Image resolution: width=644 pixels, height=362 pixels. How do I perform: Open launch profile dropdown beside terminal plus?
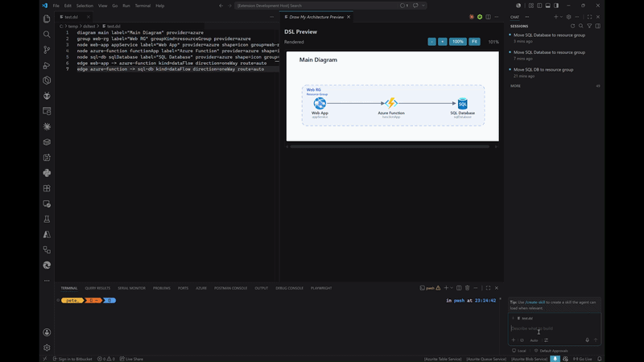coord(452,288)
